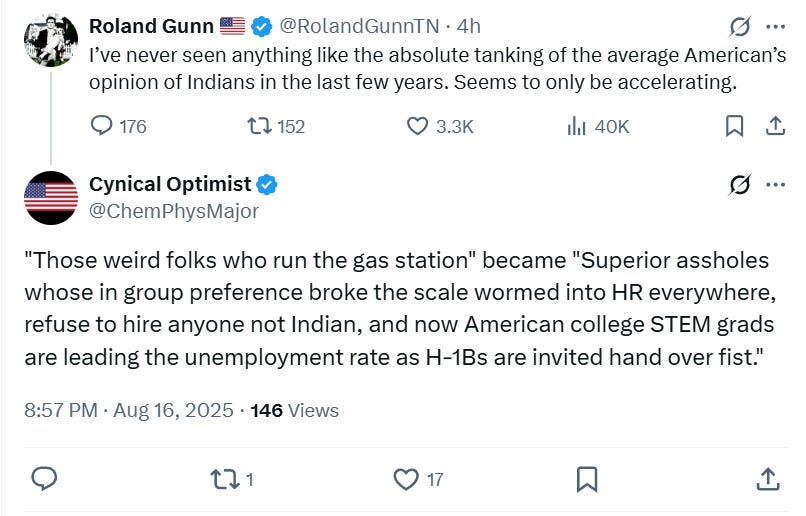Visit the @ChemPhysMajor handle link
Image resolution: width=806 pixels, height=516 pixels.
tap(174, 211)
